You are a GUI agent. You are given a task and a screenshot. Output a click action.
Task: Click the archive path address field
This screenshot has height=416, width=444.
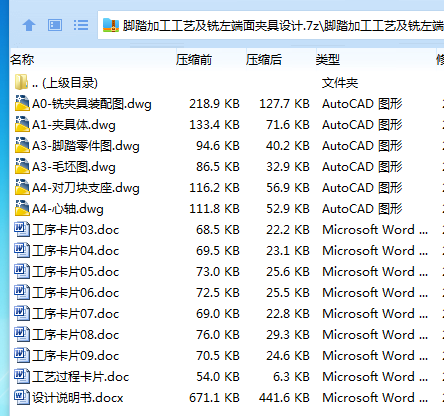click(x=271, y=25)
